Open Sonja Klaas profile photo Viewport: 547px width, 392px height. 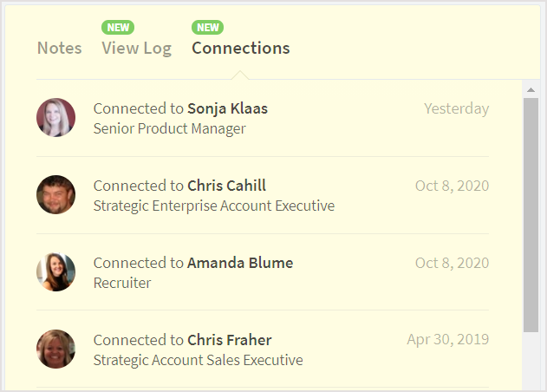pos(55,117)
